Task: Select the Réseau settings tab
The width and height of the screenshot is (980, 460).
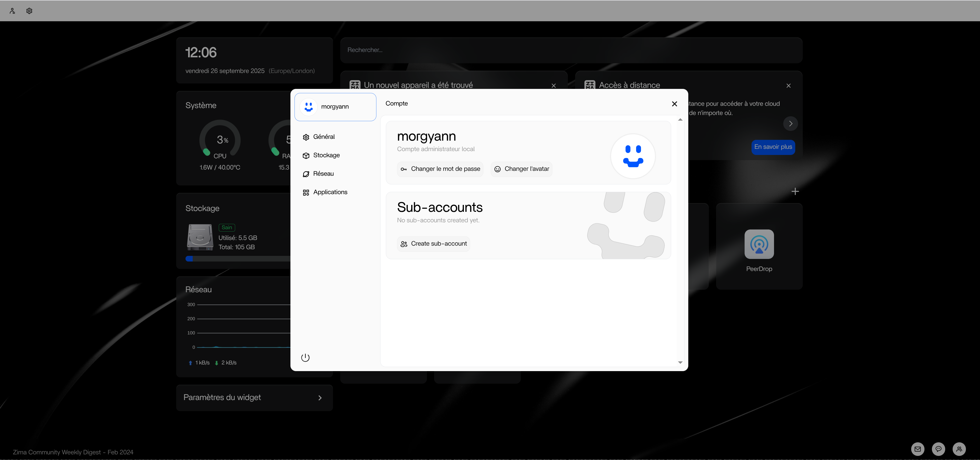Action: [x=323, y=174]
